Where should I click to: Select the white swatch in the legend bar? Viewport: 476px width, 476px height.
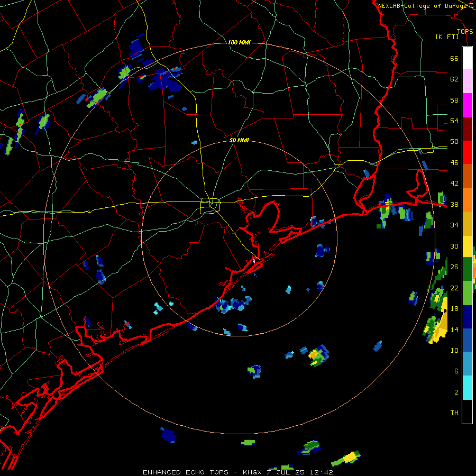(x=467, y=58)
